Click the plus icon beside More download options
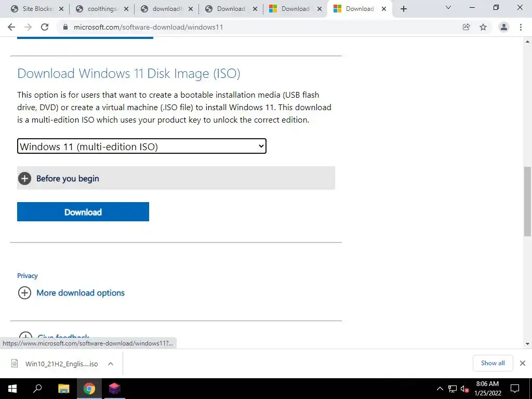 click(24, 293)
